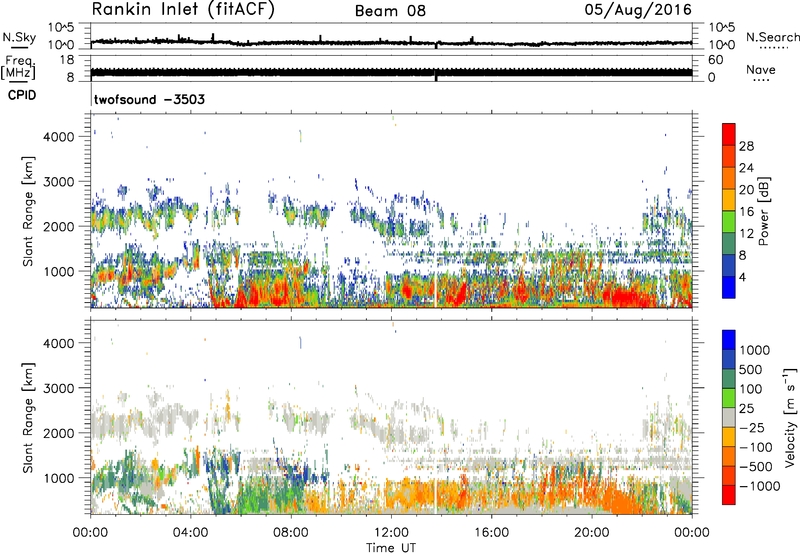The height and width of the screenshot is (554, 800).
Task: Click the '08:00' time tick label
Action: coord(291,533)
